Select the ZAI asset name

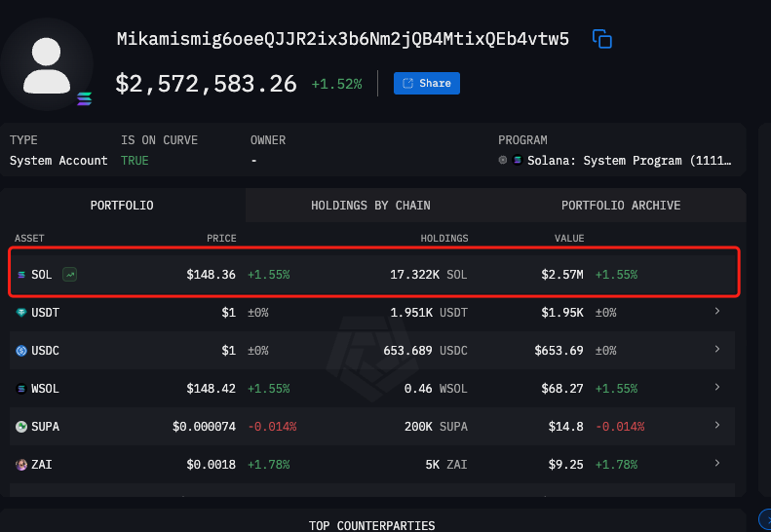tap(42, 464)
